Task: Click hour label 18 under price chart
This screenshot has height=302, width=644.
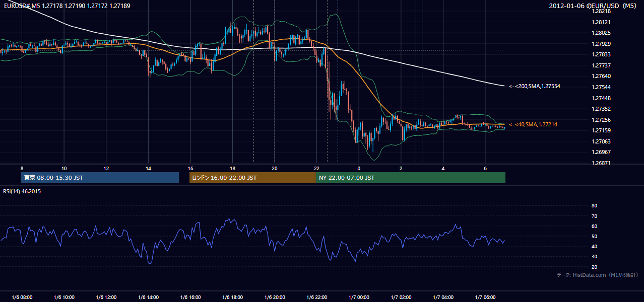Action: click(x=232, y=168)
